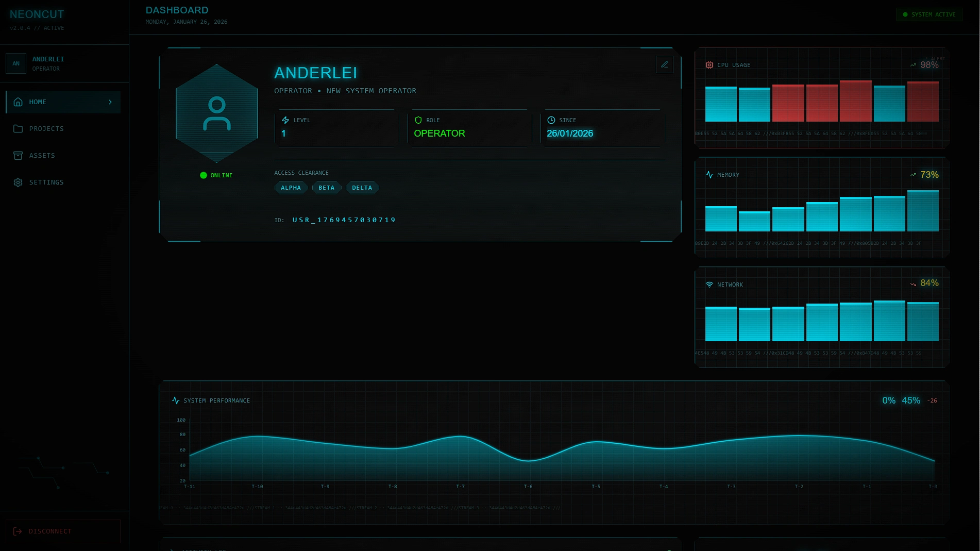Click the hexagon user avatar icon
Screen dimensions: 980x551
(x=217, y=113)
